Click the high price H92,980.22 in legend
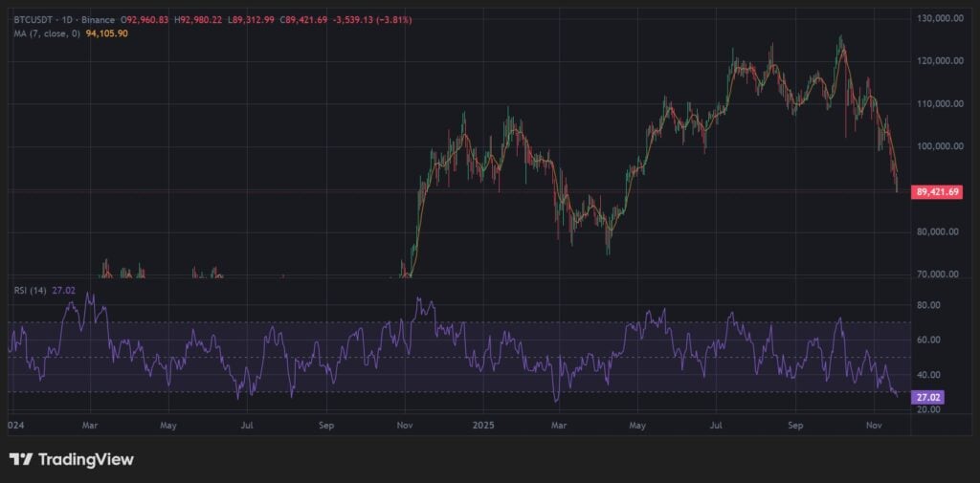980x483 pixels. pos(199,20)
